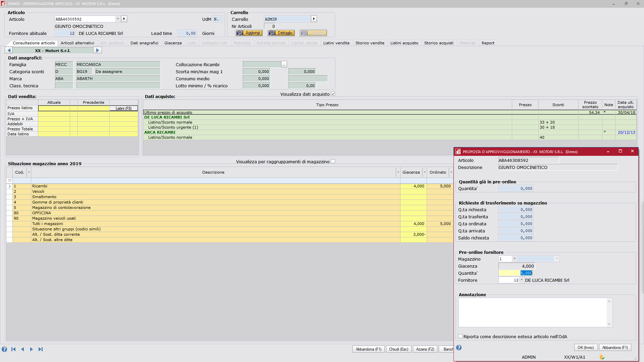
Task: Click the arrow button next to Articolo field
Action: [x=124, y=19]
